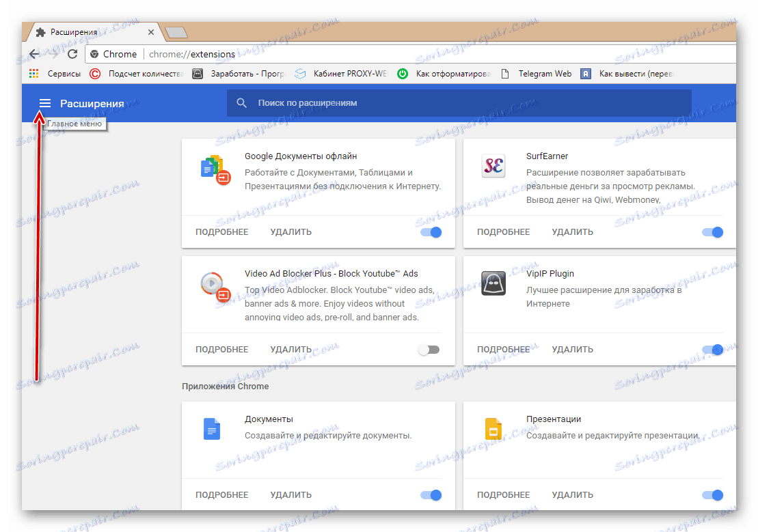Disable the SurfEarner extension toggle
The height and width of the screenshot is (532, 758).
point(713,232)
